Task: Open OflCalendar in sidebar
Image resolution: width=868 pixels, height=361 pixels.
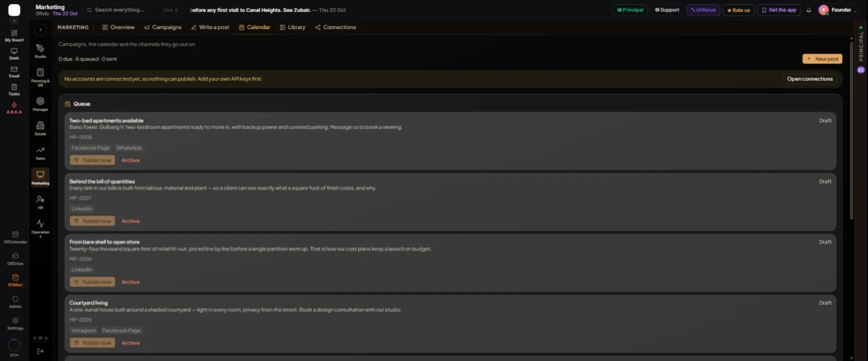Action: [x=15, y=237]
